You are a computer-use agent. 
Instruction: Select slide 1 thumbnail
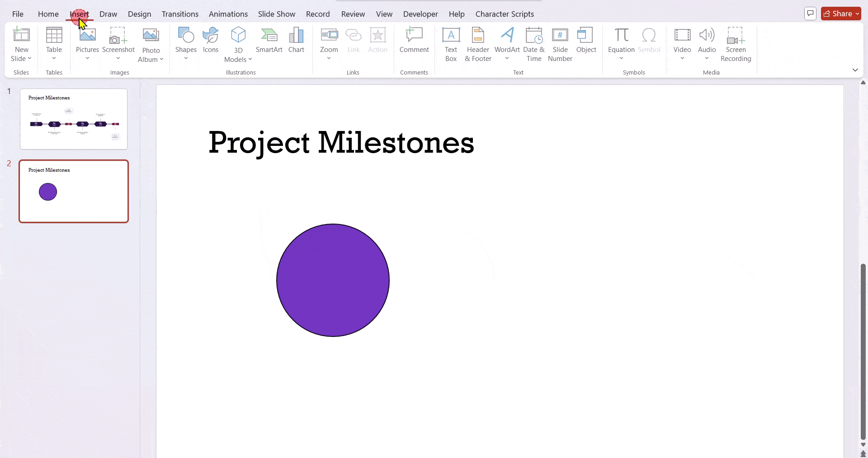pos(73,119)
